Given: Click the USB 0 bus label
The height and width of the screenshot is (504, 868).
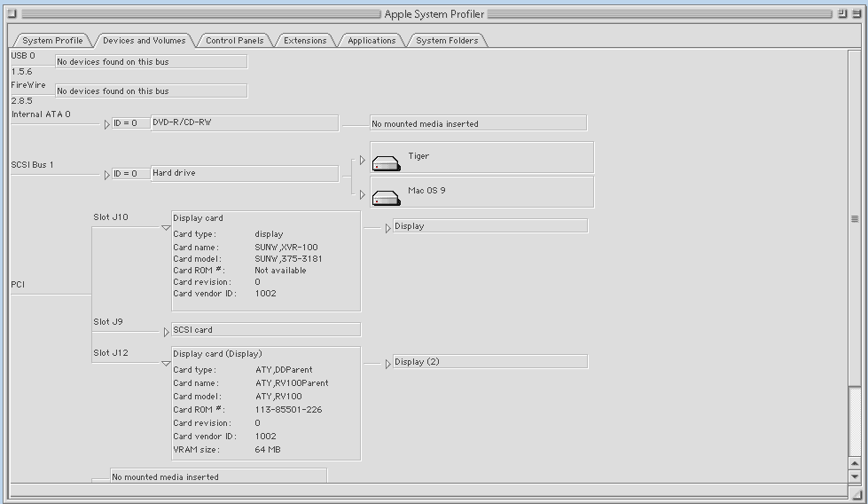Looking at the screenshot, I should (23, 55).
